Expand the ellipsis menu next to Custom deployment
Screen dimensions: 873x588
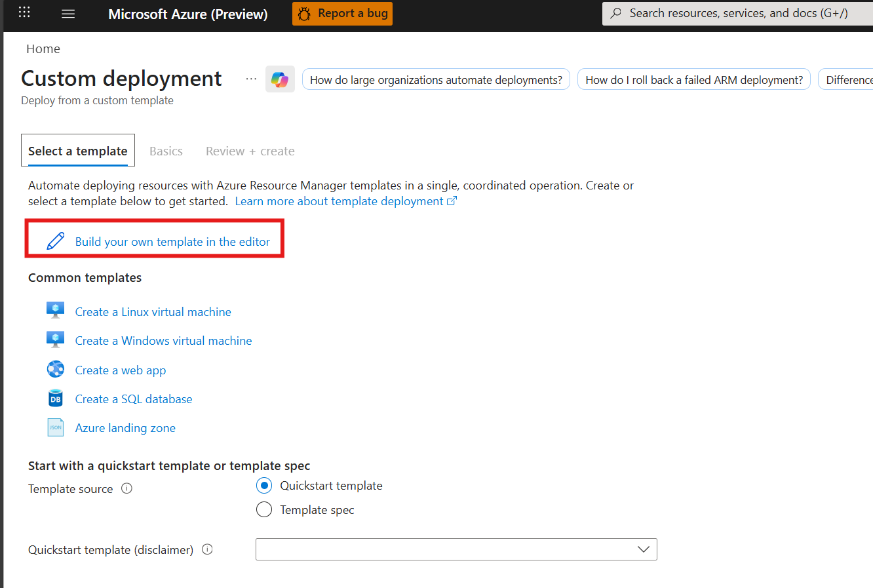[x=250, y=78]
